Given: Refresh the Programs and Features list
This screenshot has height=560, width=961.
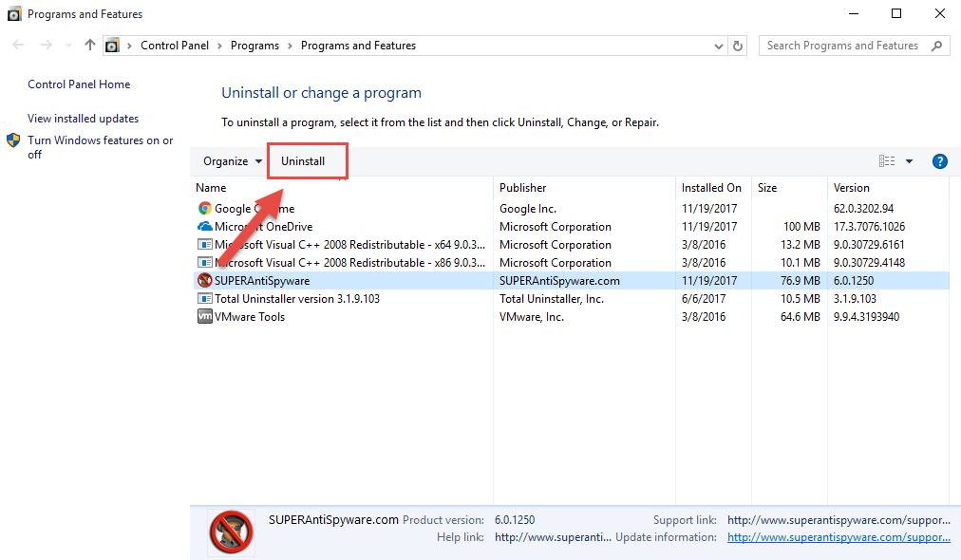Looking at the screenshot, I should click(x=738, y=46).
